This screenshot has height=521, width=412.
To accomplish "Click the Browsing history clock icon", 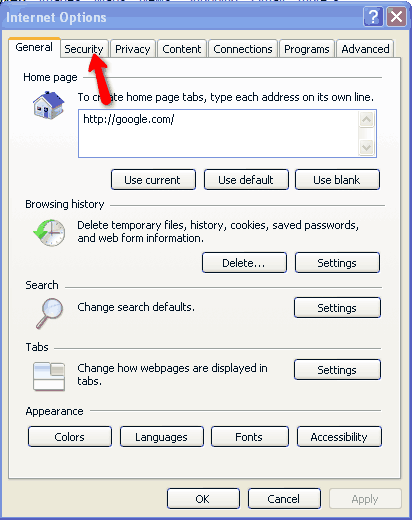I will (49, 233).
